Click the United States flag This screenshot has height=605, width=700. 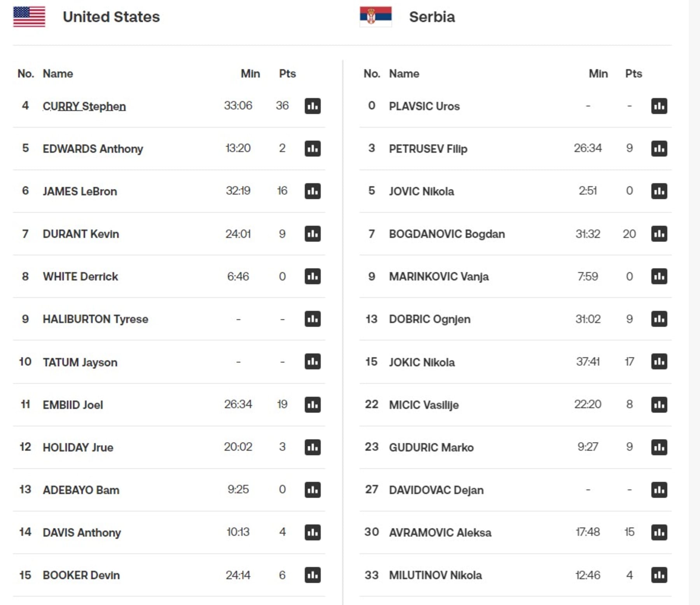[x=29, y=17]
